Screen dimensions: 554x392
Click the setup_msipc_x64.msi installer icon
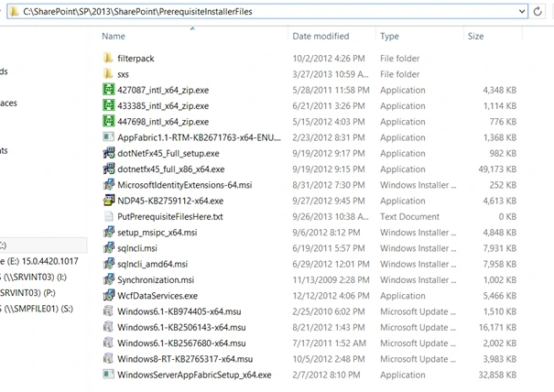coord(108,232)
